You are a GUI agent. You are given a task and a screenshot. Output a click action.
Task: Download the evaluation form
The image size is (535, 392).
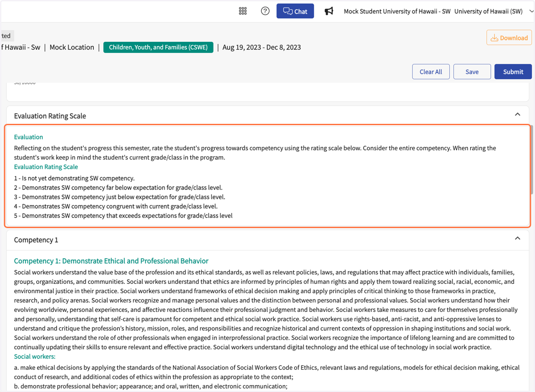(x=509, y=38)
